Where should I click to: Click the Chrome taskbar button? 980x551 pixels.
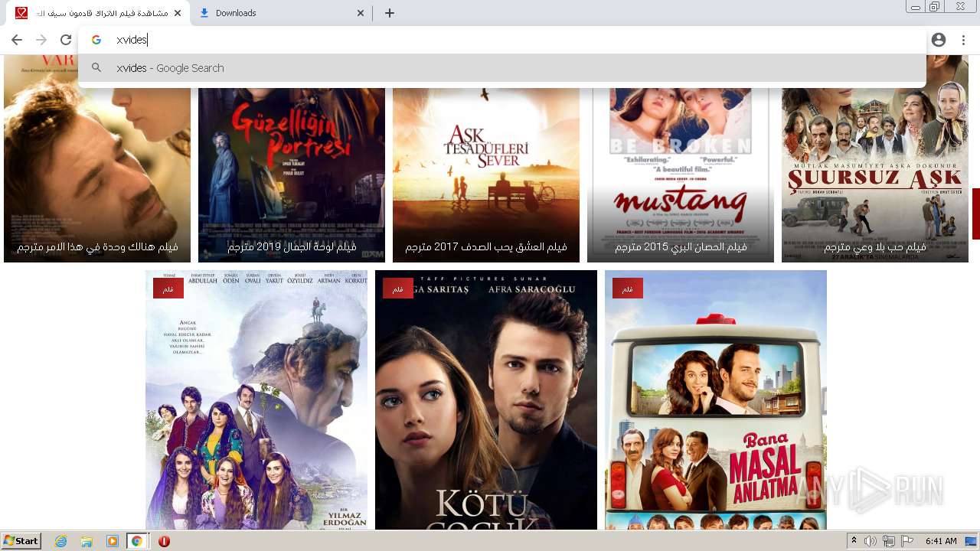pyautogui.click(x=137, y=541)
